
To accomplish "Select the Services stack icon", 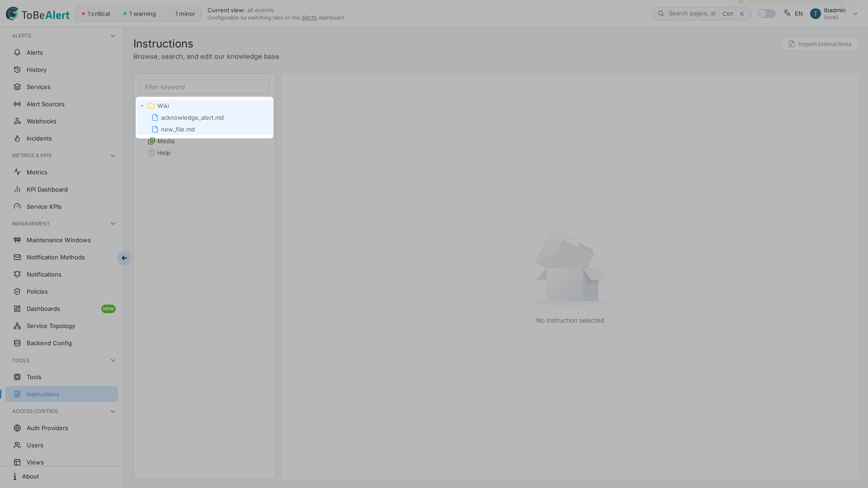I will click(17, 87).
